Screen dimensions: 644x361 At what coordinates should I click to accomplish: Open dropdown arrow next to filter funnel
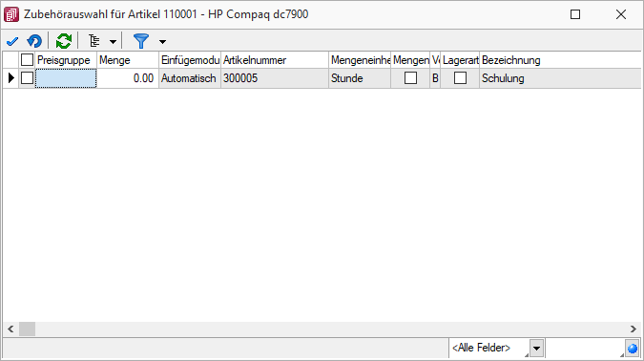tap(162, 41)
